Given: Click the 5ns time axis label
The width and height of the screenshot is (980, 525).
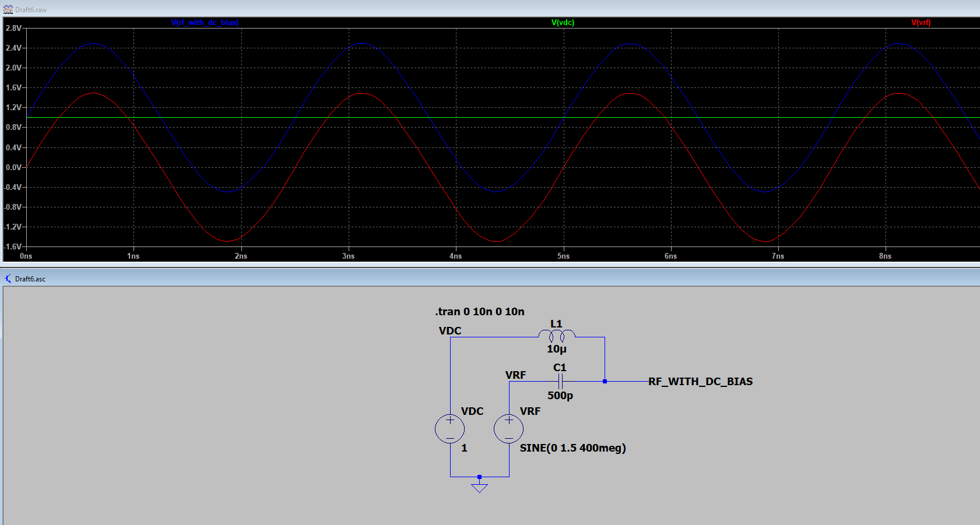Looking at the screenshot, I should click(563, 256).
